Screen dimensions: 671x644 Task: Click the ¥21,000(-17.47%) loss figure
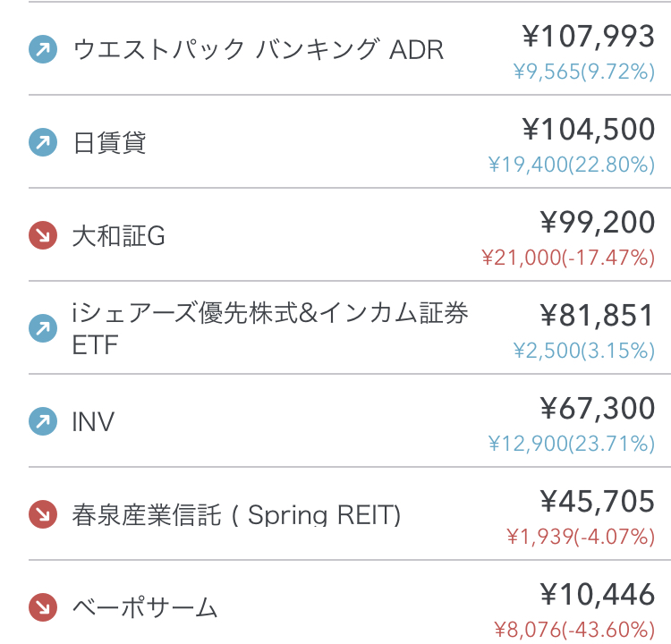pyautogui.click(x=568, y=258)
